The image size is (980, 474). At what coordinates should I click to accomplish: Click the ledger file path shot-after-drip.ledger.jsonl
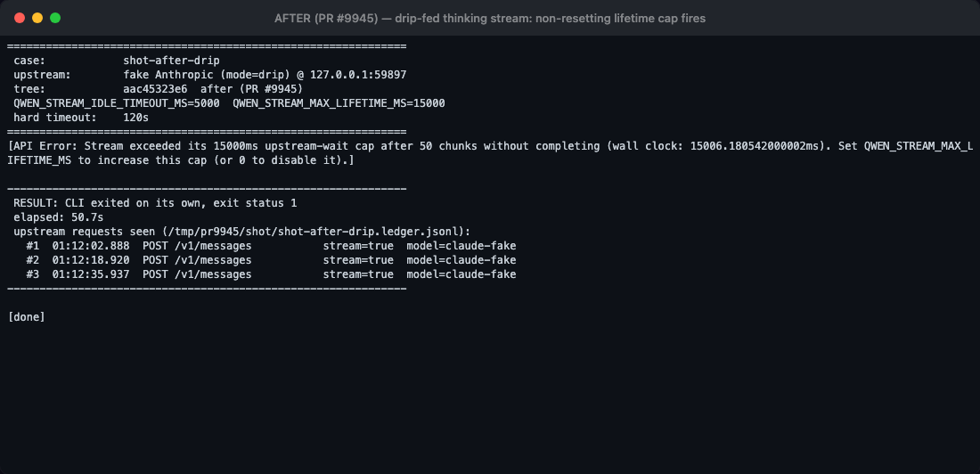pyautogui.click(x=369, y=232)
